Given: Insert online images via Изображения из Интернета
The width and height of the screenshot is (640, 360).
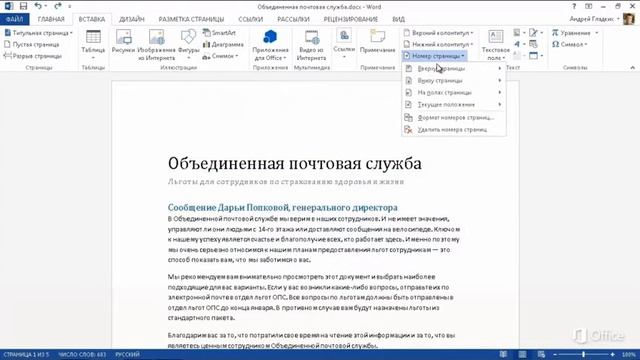Looking at the screenshot, I should click(x=156, y=45).
